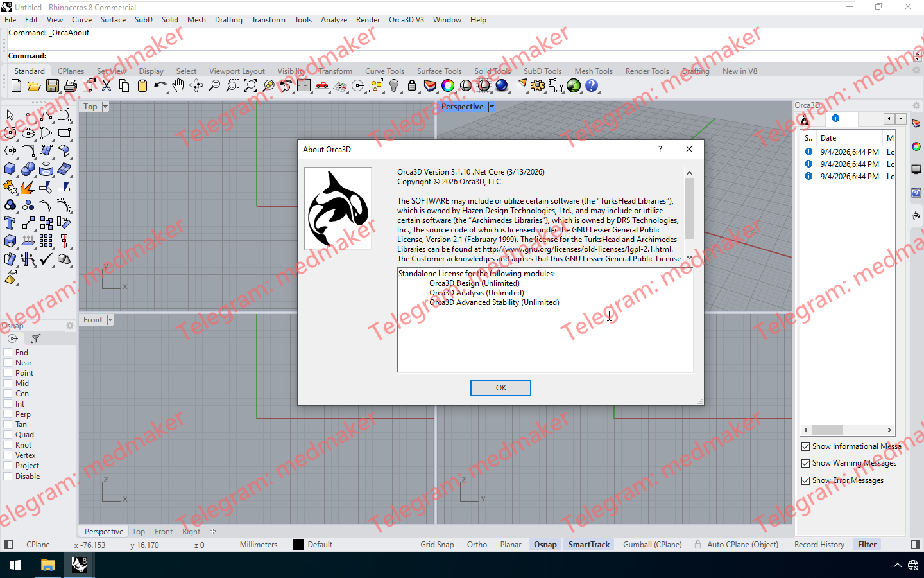Enable the Near osnap checkbox

(8, 363)
